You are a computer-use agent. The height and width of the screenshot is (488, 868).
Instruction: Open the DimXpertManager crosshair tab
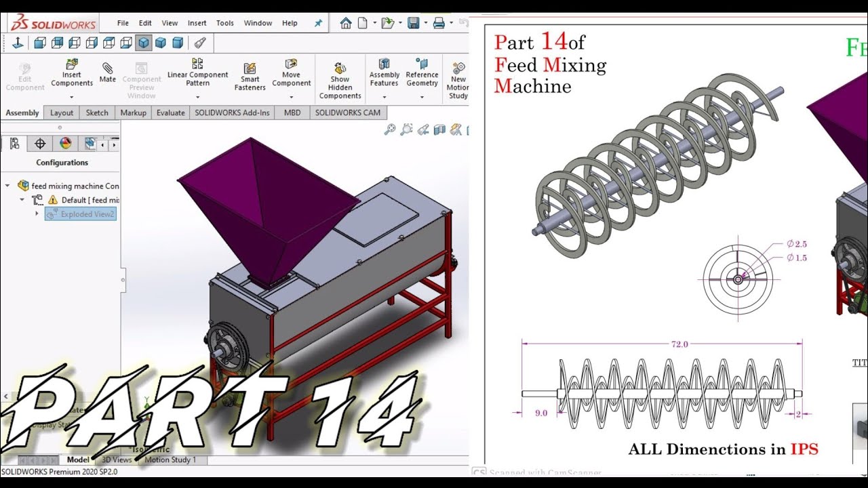[40, 144]
